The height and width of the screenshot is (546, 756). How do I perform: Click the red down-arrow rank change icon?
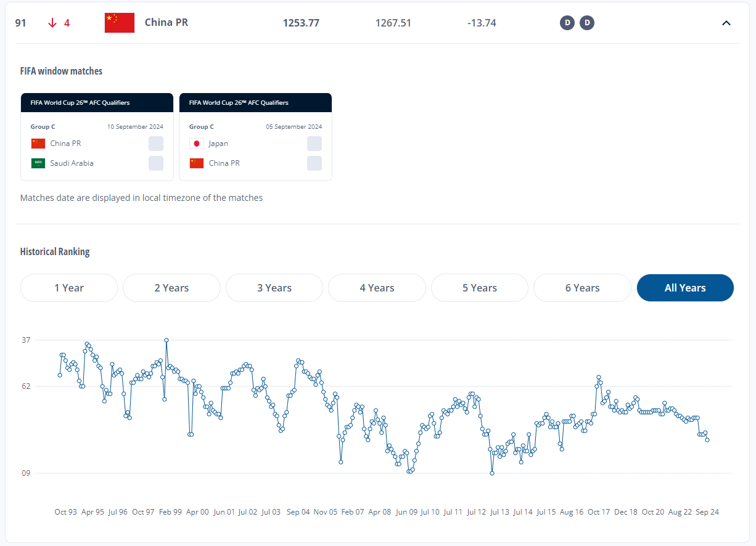click(x=52, y=23)
